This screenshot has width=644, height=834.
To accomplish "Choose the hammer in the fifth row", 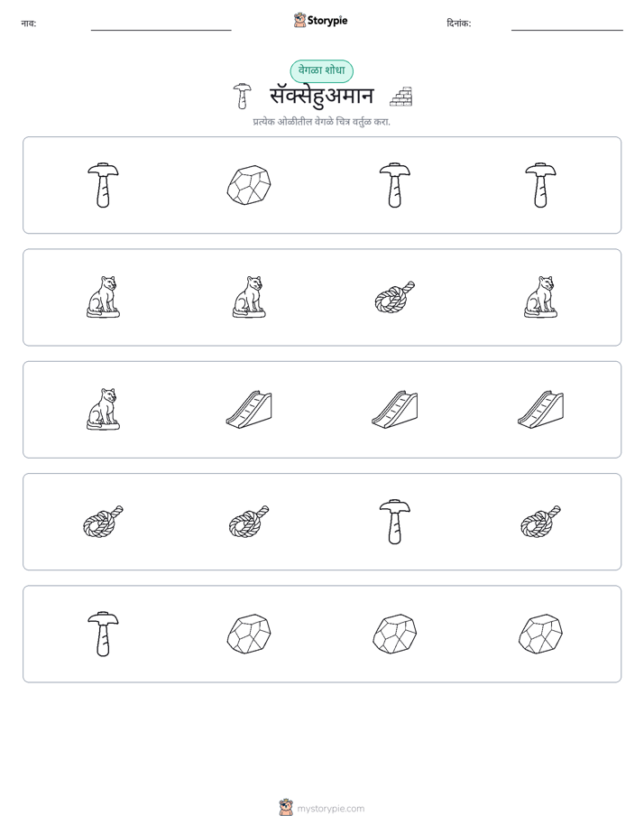I will pyautogui.click(x=103, y=634).
